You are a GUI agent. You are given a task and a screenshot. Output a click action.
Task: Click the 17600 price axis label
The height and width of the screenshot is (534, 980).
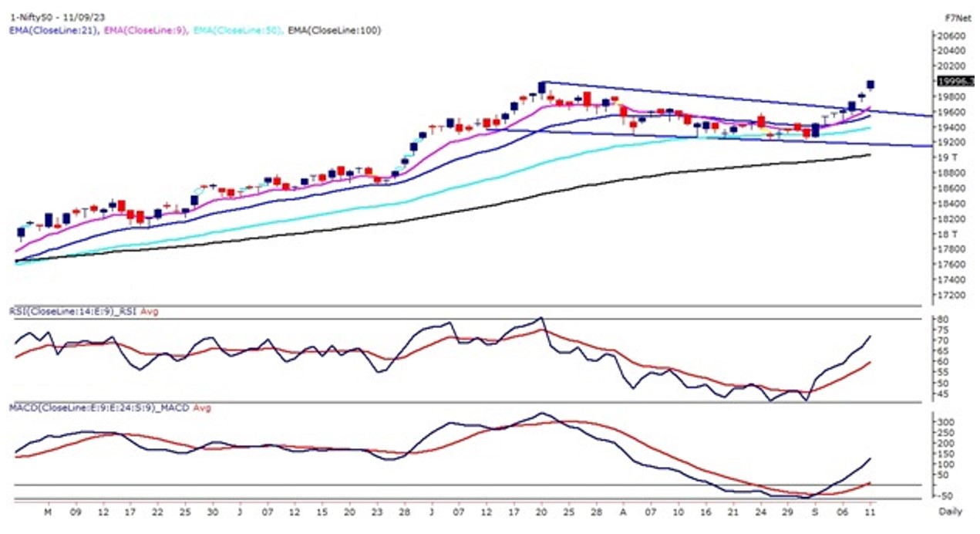[x=951, y=265]
